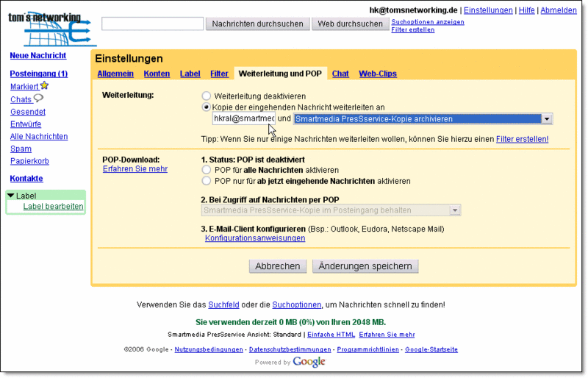Enable POP nur für ab jetzt eingehende Nachrichten
The width and height of the screenshot is (588, 378).
(x=207, y=181)
